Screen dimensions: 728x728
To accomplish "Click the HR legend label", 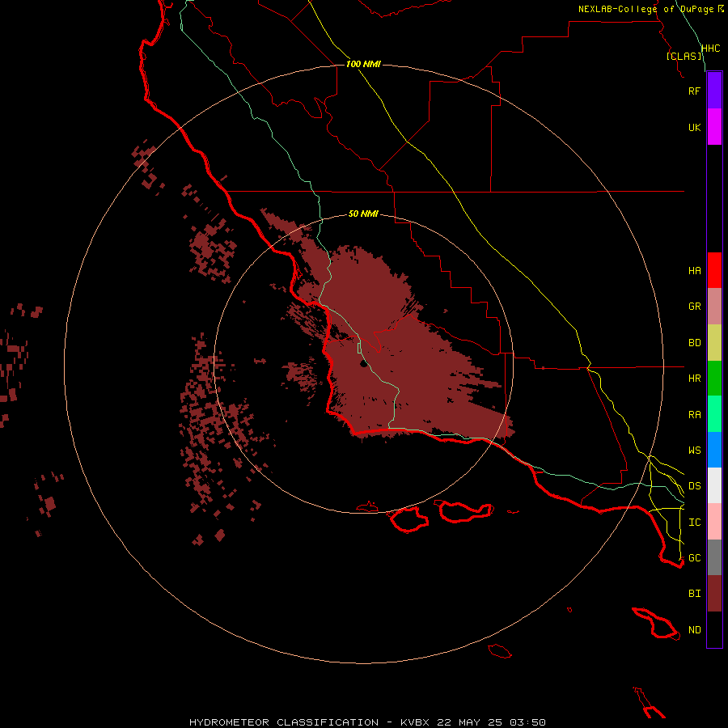I will point(694,379).
